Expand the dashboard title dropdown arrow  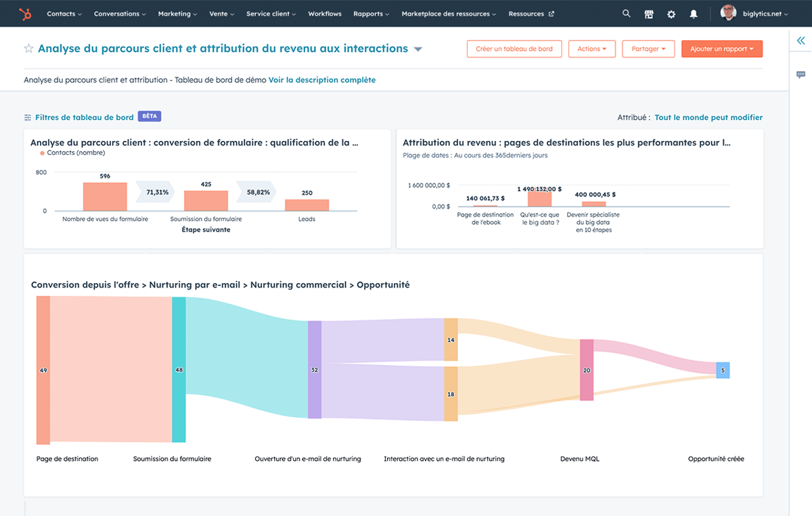coord(418,48)
